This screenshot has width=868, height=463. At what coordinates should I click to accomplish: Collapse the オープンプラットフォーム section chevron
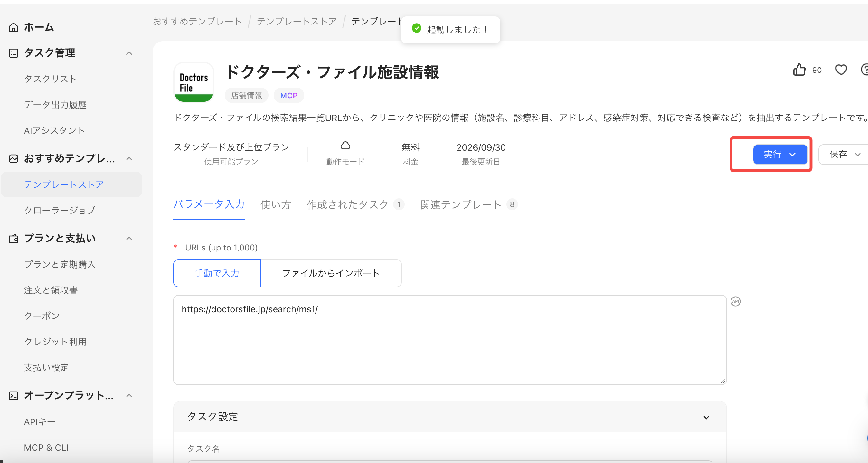coord(129,396)
